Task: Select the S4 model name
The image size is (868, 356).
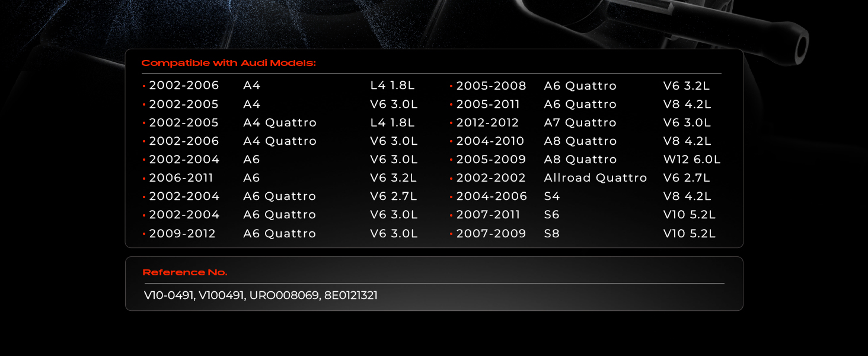Action: 552,196
